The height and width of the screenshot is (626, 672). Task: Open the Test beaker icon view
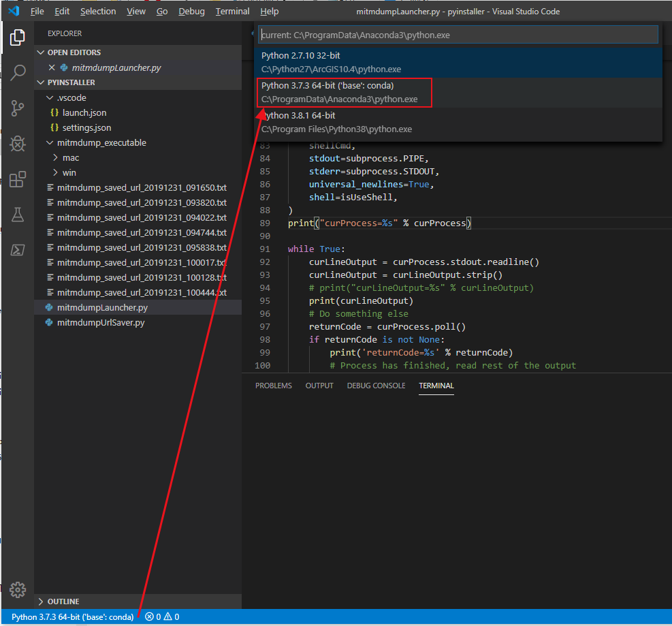click(x=18, y=215)
